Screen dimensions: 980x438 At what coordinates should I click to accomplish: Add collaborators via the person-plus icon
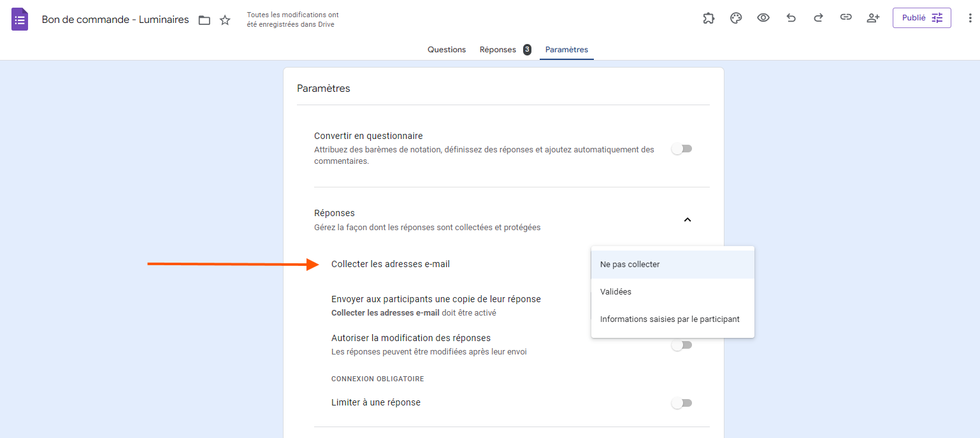(x=873, y=18)
